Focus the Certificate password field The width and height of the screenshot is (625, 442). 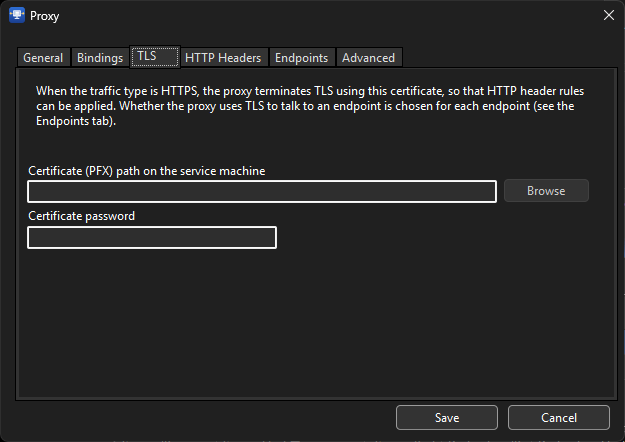(x=152, y=238)
